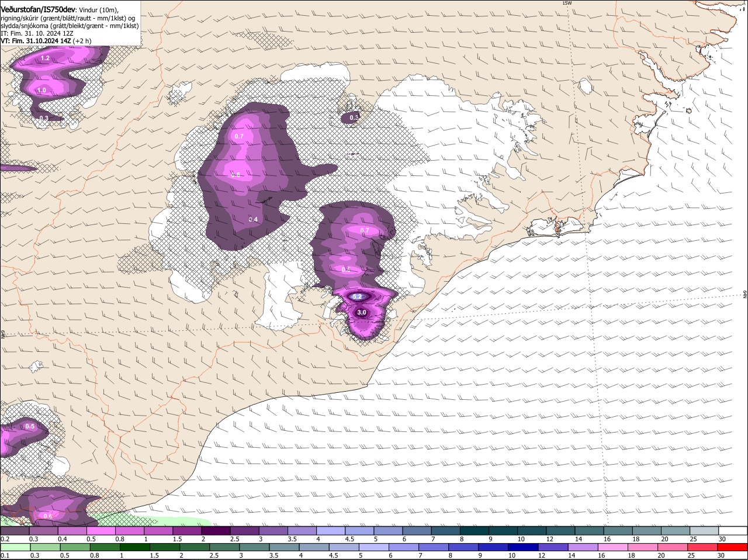
Task: Select rain scale swatch between 3 and 3.5
Action: click(255, 547)
